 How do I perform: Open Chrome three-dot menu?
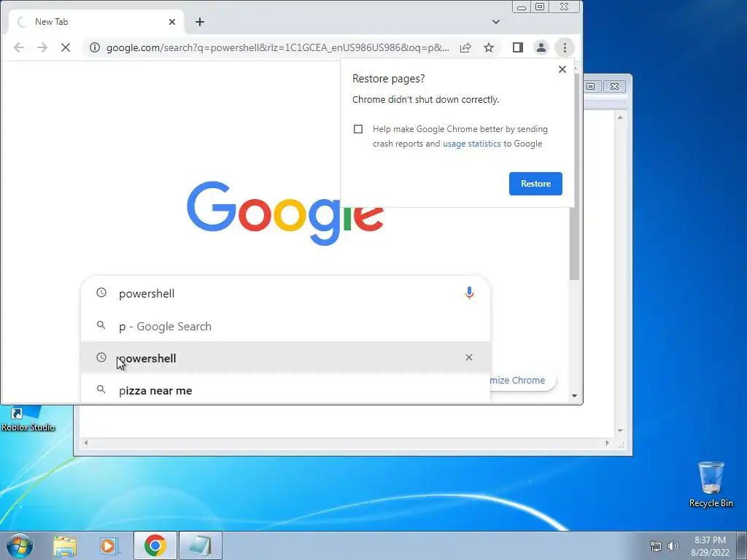(x=565, y=47)
